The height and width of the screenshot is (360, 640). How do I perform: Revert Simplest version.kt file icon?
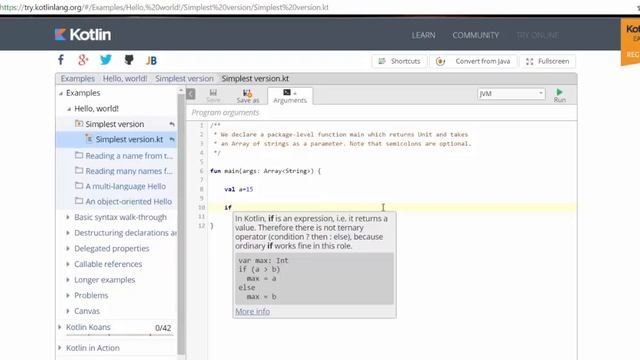pos(172,140)
